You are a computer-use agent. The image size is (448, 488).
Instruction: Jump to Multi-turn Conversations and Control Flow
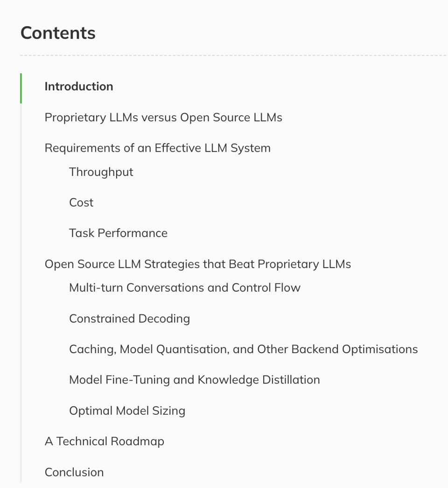[x=184, y=288]
